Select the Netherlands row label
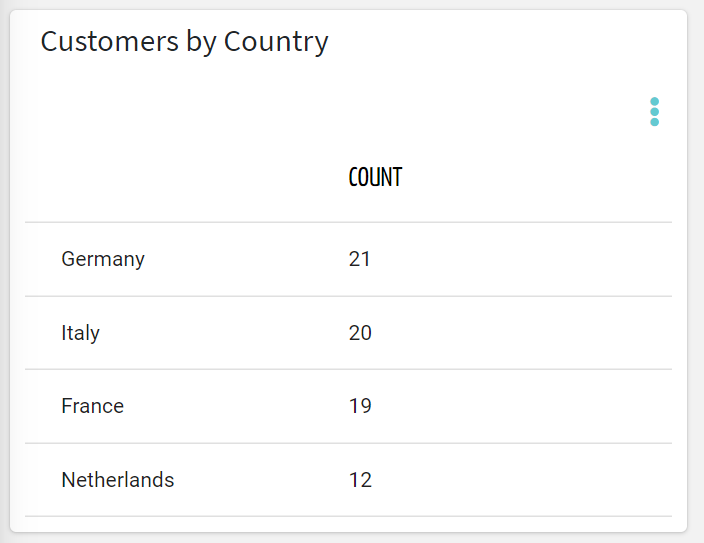Viewport: 704px width, 543px height. pyautogui.click(x=118, y=480)
